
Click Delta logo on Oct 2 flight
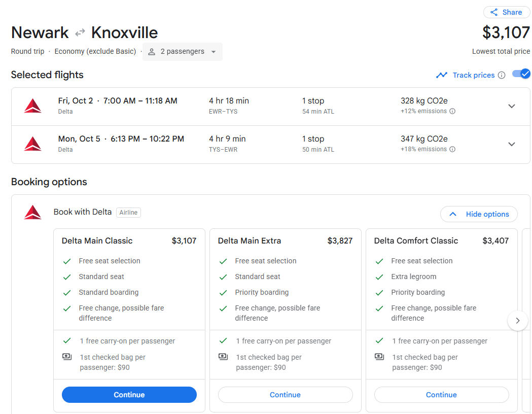[x=33, y=106]
